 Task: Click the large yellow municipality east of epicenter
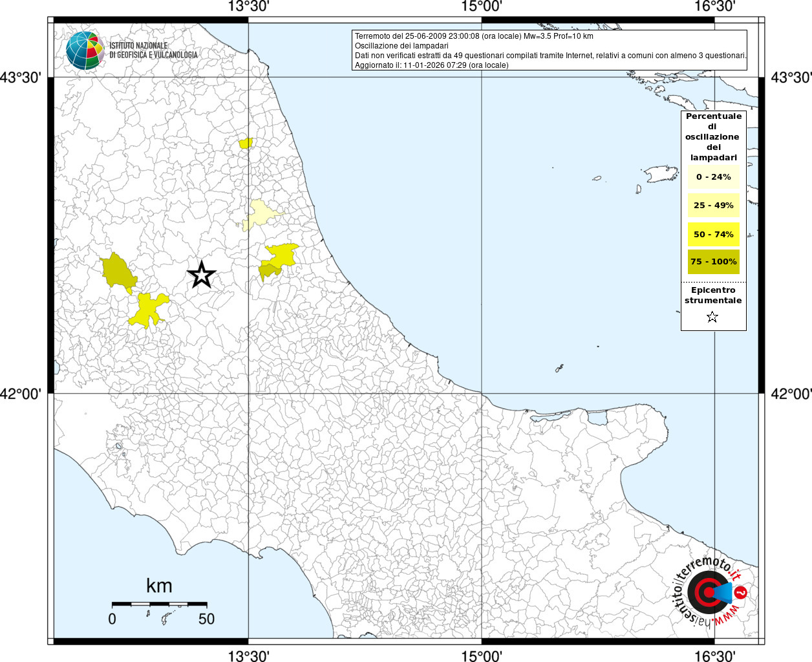click(x=283, y=255)
